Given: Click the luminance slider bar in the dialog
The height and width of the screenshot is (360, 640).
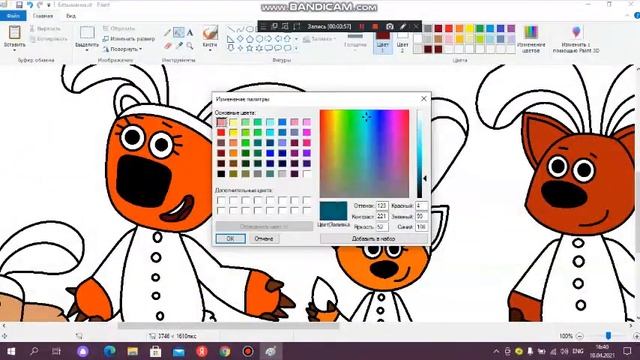Looking at the screenshot, I should [x=419, y=154].
